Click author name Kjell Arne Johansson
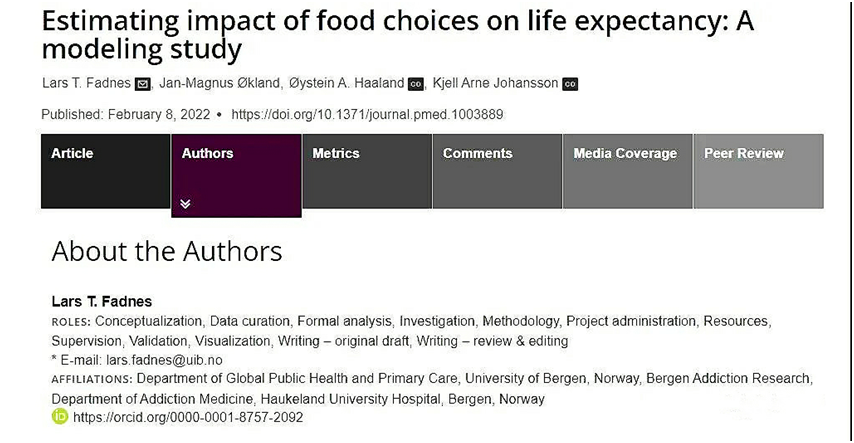The image size is (854, 443). coord(496,83)
